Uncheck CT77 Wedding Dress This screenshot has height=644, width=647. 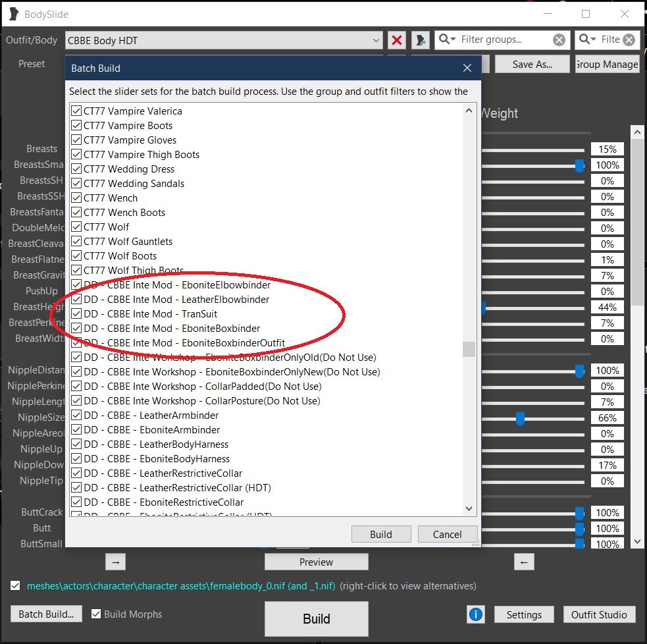(x=76, y=169)
